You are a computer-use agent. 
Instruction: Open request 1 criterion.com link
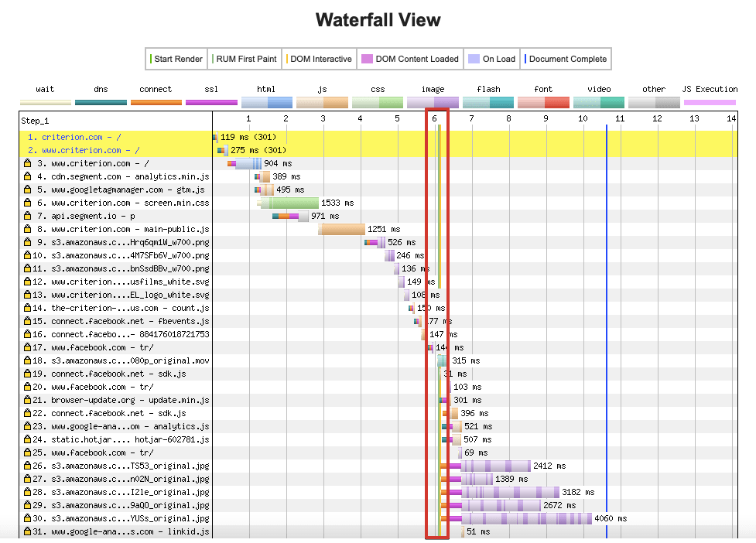[74, 137]
